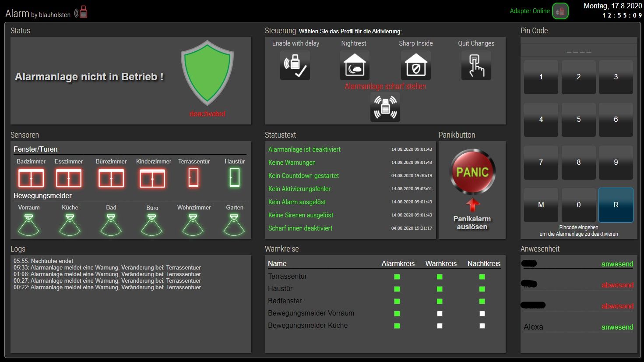Trigger the red PANIC button
This screenshot has width=644, height=362.
coord(472,172)
